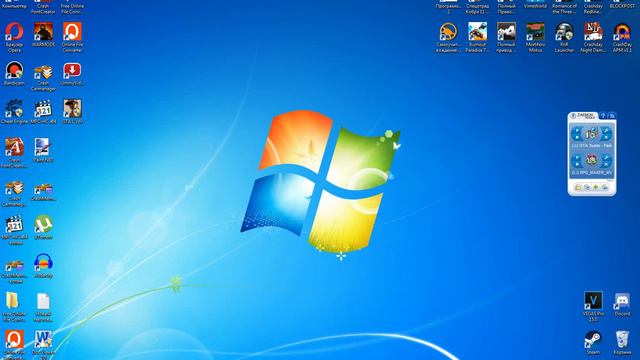Click last icon in DAEMON Tools bottom toolbar
This screenshot has width=640, height=360.
pos(605,187)
